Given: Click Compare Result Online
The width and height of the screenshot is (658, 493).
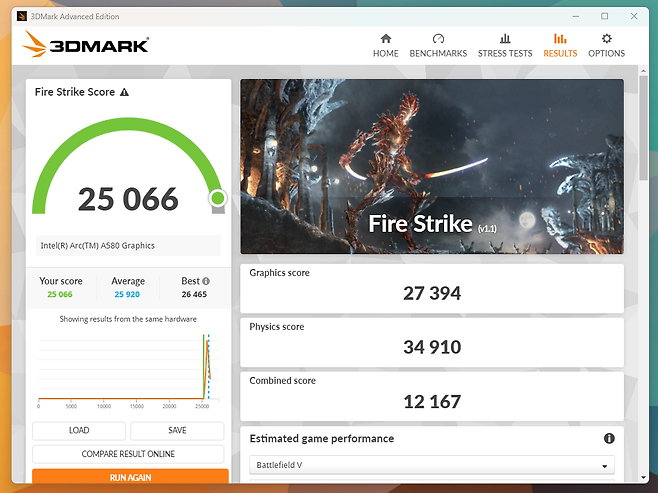Looking at the screenshot, I should pyautogui.click(x=128, y=454).
